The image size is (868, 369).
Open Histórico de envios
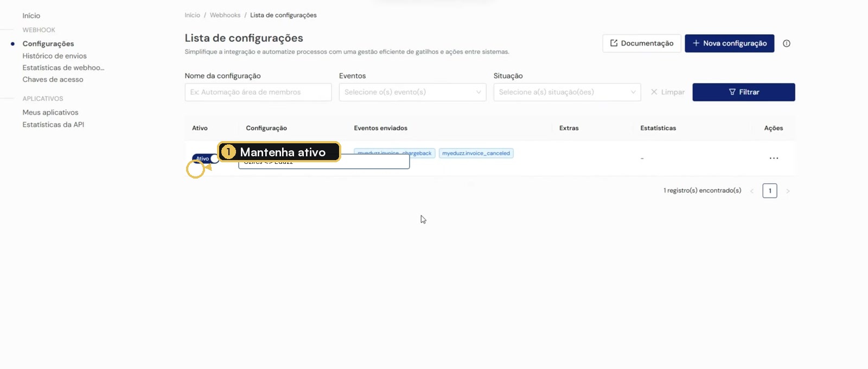pyautogui.click(x=54, y=56)
